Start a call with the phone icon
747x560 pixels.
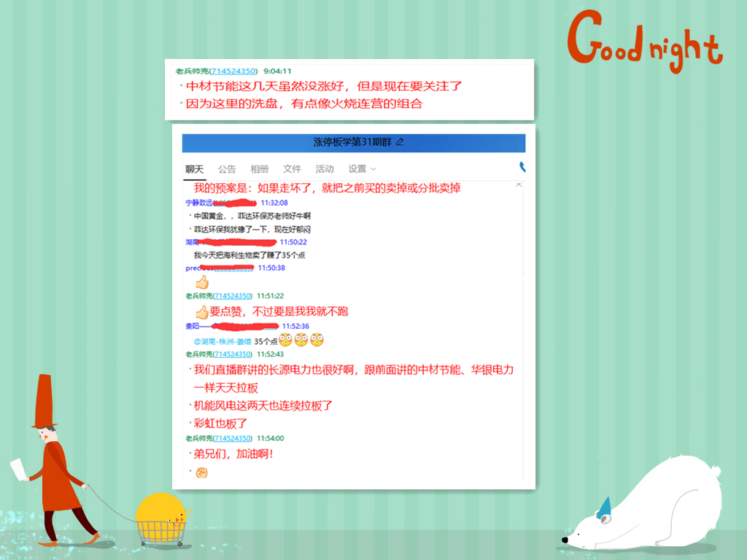pyautogui.click(x=522, y=168)
